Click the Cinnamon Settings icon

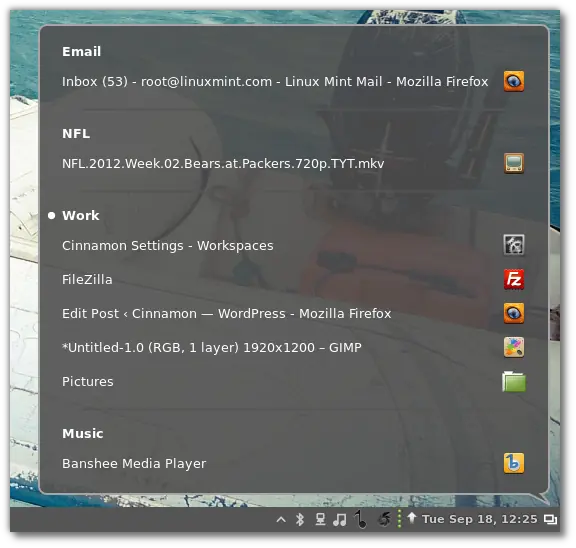click(514, 245)
